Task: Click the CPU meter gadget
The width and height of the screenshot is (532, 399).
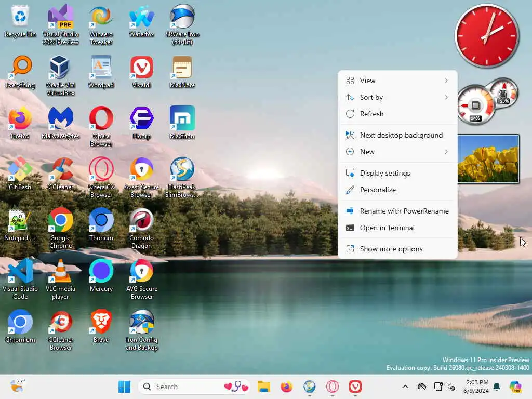Action: [476, 105]
